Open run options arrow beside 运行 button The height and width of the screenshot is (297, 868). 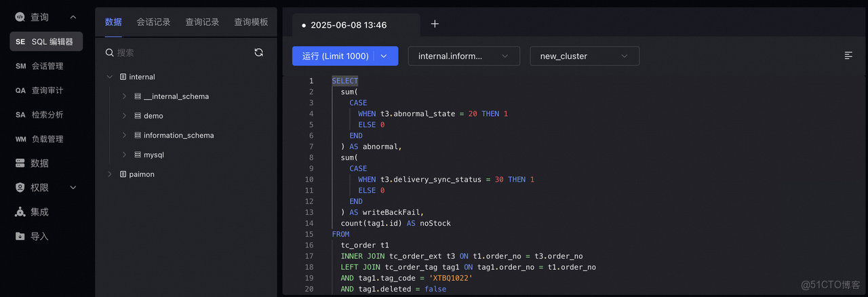pyautogui.click(x=384, y=56)
